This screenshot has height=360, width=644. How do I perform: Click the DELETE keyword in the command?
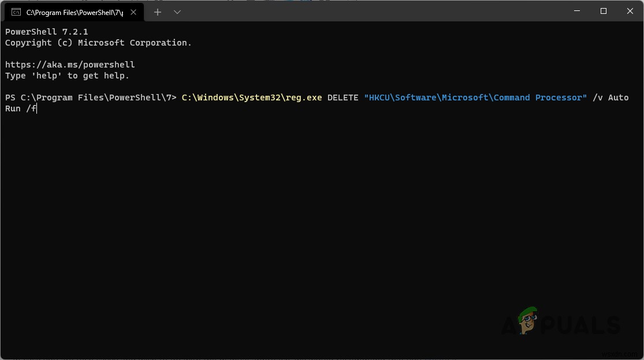click(343, 97)
